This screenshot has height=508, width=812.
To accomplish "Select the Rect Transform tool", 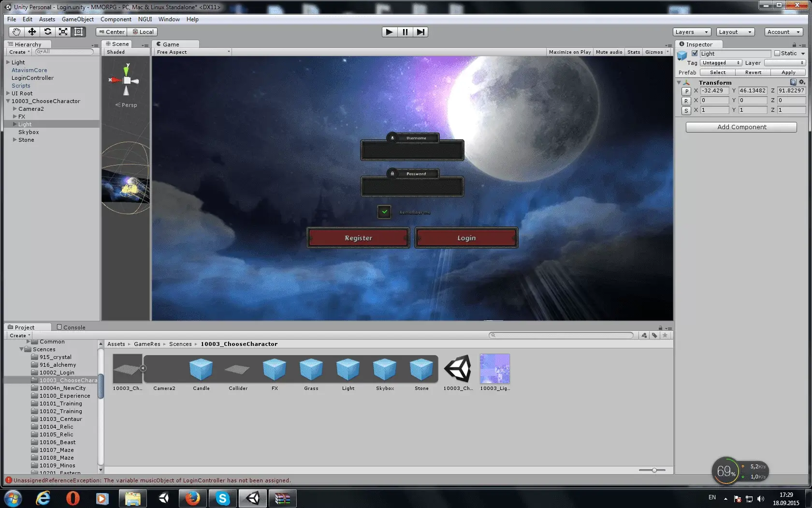I will 78,32.
